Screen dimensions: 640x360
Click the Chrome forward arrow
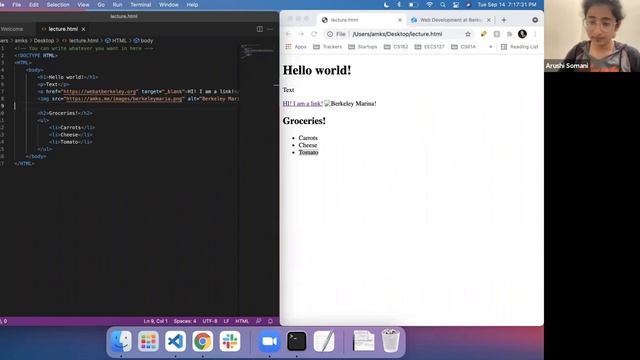[301, 34]
